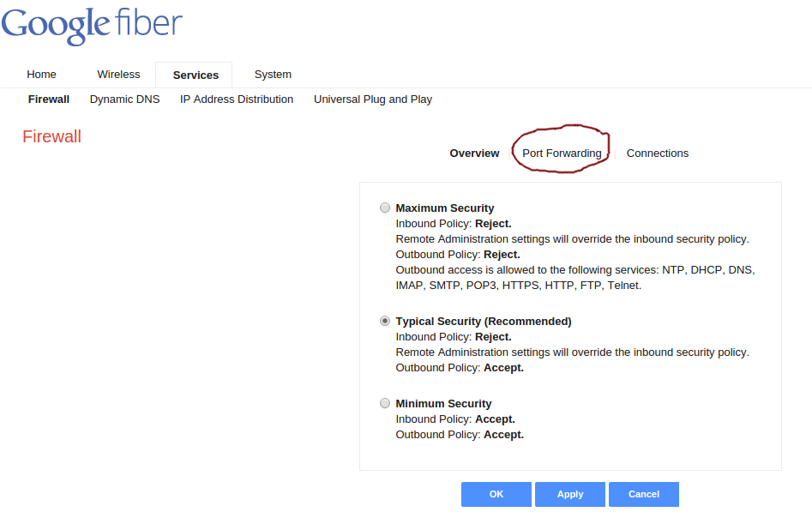
Task: Open Dynamic DNS settings
Action: pos(125,99)
